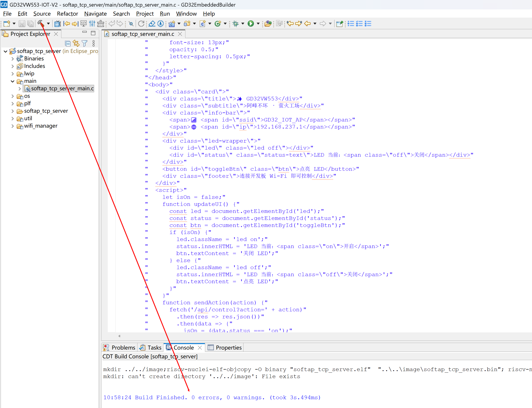Click the last blue list icon in toolbar
Image resolution: width=532 pixels, height=408 pixels.
tap(368, 24)
